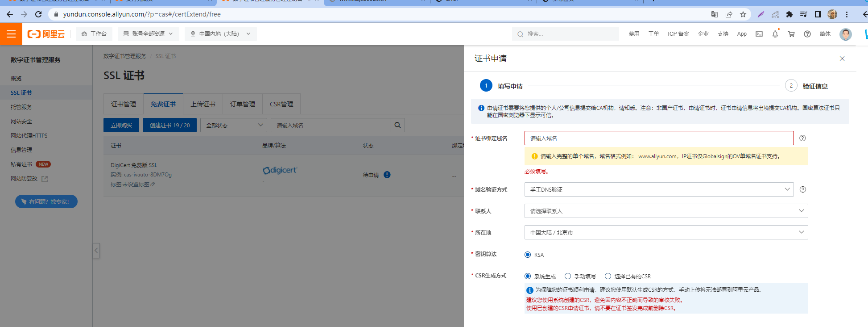Open the hamburger menu in Aliyun header

click(11, 34)
